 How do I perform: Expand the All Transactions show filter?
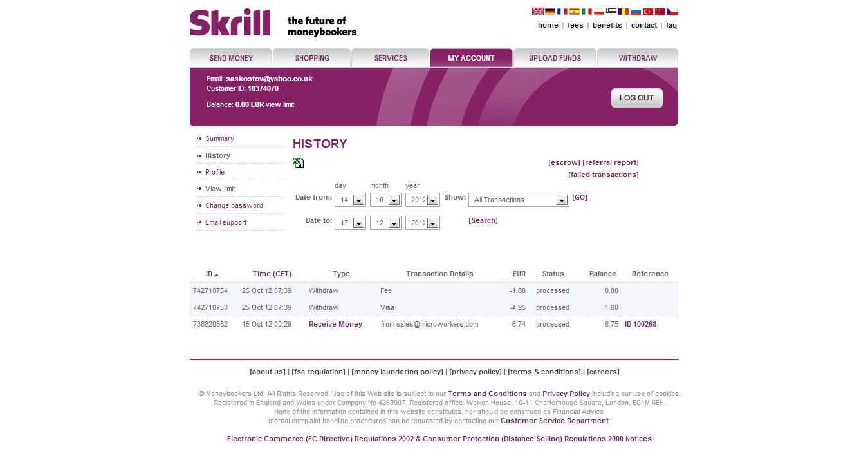(x=519, y=200)
